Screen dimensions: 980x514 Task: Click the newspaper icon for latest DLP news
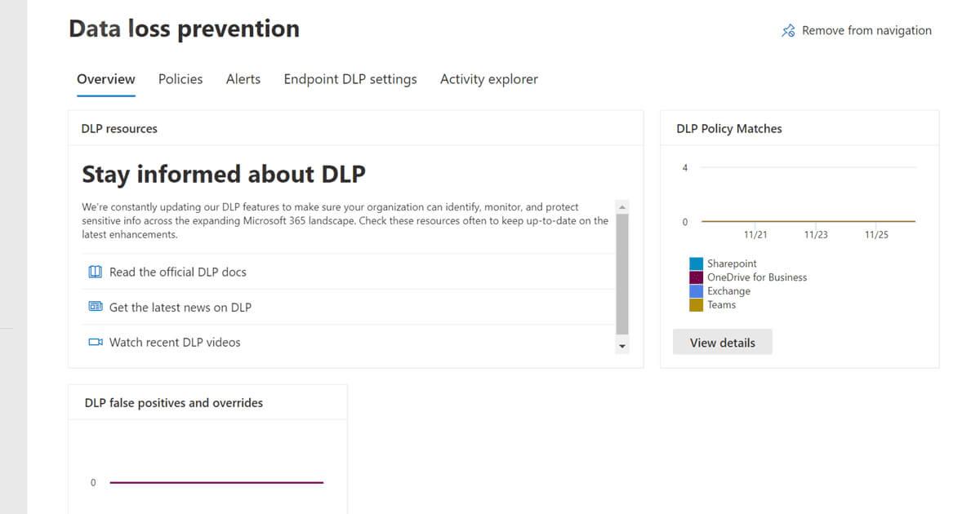pos(95,308)
